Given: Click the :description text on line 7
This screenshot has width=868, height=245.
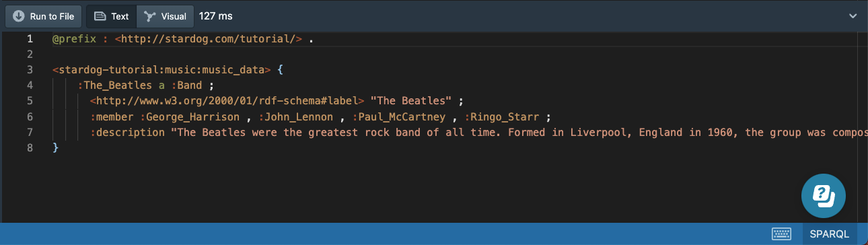Looking at the screenshot, I should click(127, 132).
